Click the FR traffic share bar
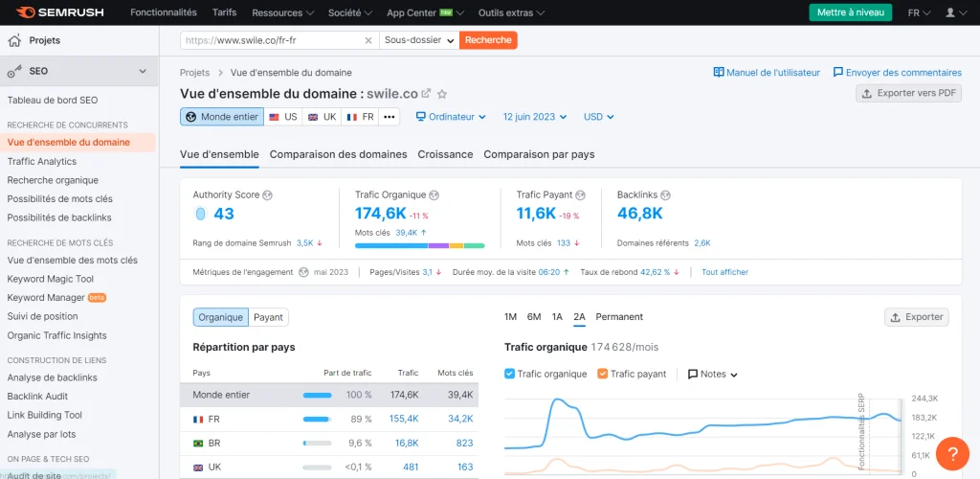The width and height of the screenshot is (980, 479). click(318, 419)
